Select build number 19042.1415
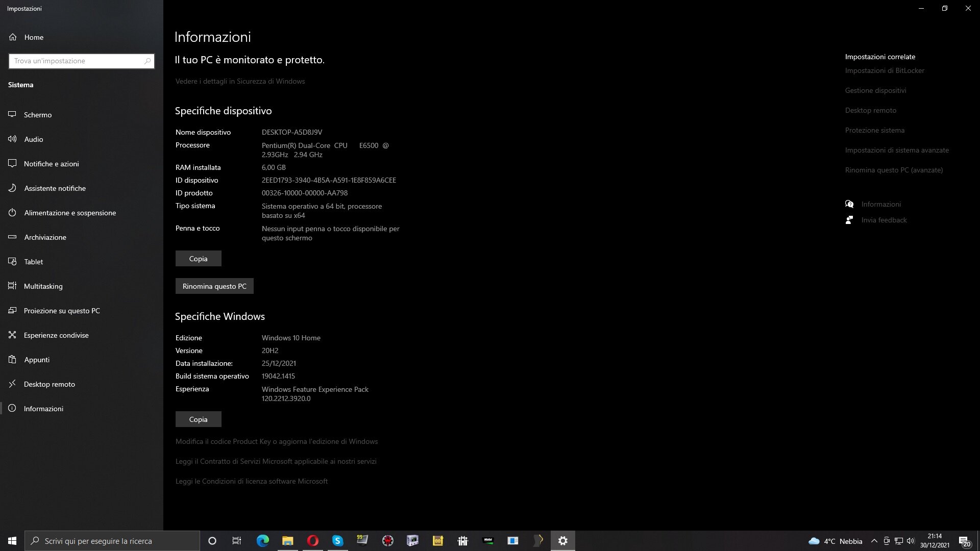The width and height of the screenshot is (980, 551). pos(278,376)
